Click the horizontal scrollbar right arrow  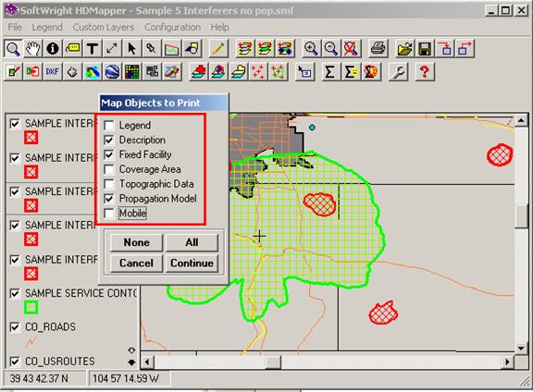pos(507,361)
